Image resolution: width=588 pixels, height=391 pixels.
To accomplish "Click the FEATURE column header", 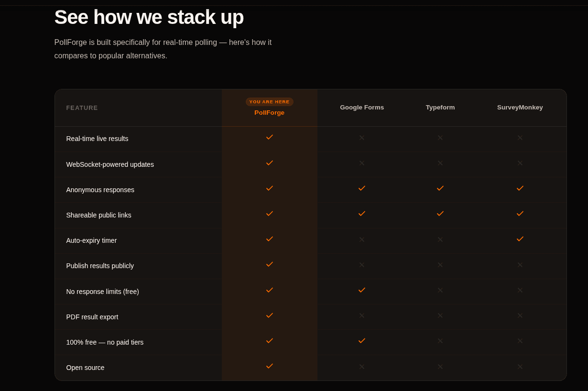I will click(x=82, y=108).
